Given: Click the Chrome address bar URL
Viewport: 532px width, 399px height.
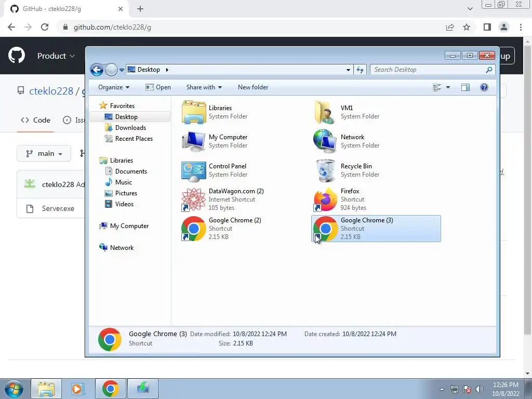Looking at the screenshot, I should [112, 27].
